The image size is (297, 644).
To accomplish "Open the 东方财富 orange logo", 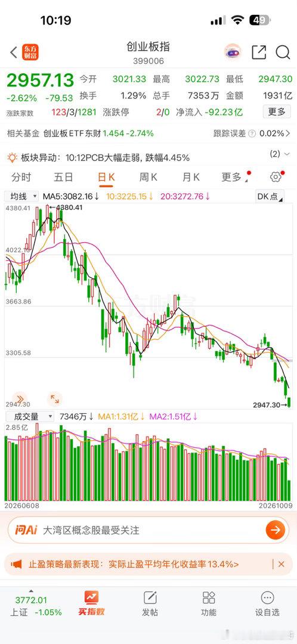I will [30, 52].
